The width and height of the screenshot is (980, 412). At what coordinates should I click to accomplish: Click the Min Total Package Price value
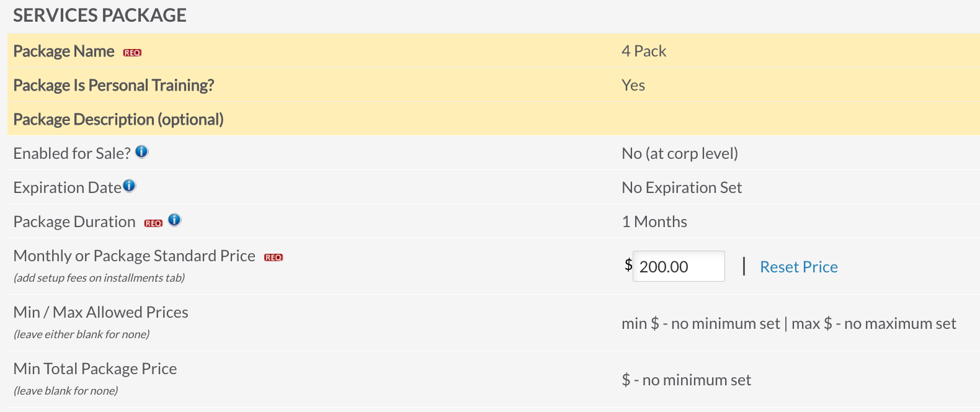(687, 380)
